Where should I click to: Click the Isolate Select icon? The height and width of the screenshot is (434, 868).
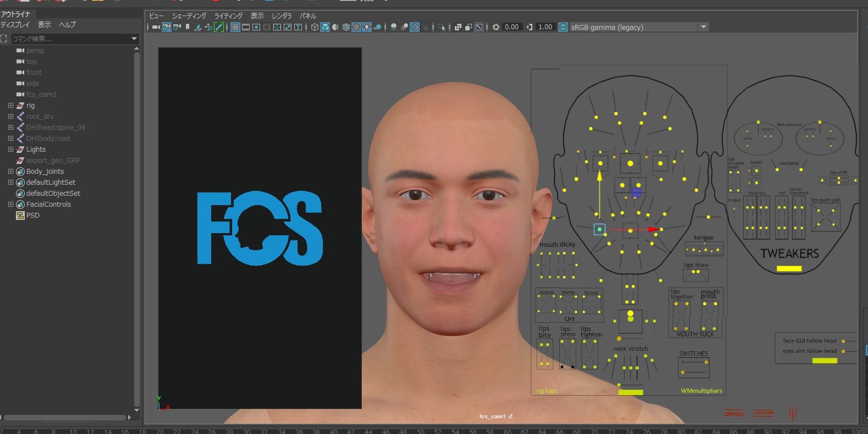coord(442,27)
